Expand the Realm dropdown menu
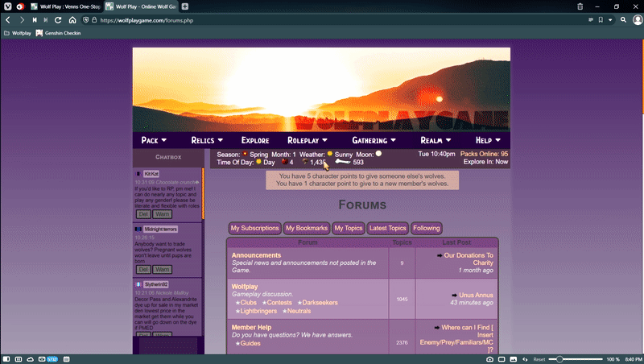 (436, 140)
